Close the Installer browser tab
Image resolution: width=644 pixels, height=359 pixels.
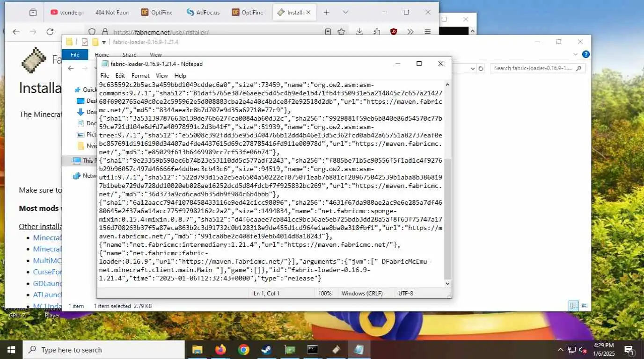309,13
